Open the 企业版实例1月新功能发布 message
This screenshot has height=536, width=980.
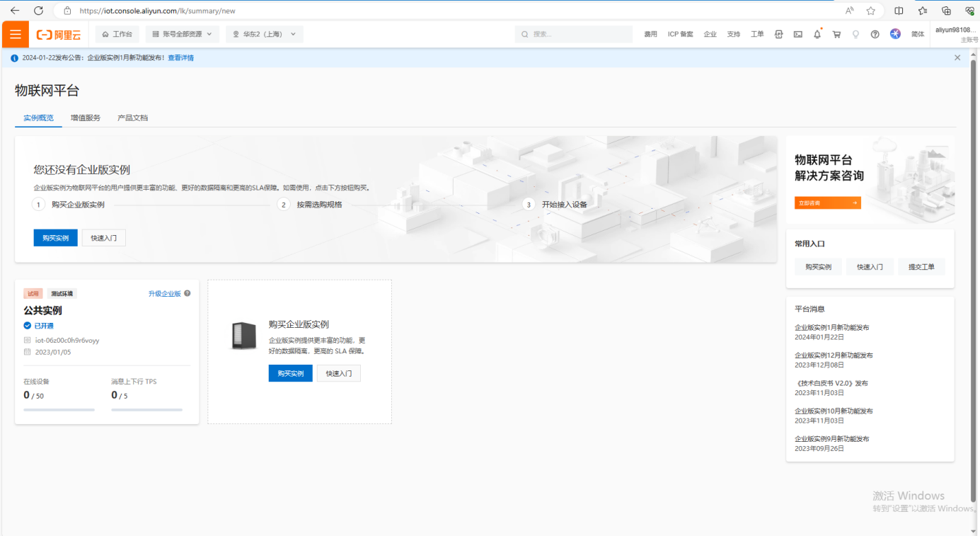(832, 328)
